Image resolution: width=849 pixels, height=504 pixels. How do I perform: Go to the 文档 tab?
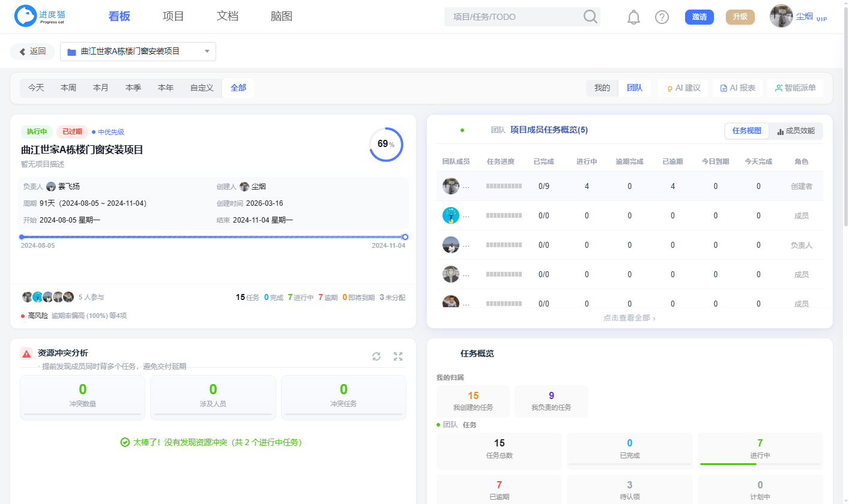click(x=228, y=17)
